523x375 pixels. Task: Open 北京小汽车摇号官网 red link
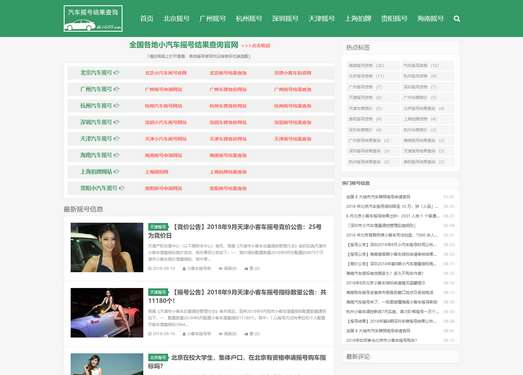click(166, 73)
